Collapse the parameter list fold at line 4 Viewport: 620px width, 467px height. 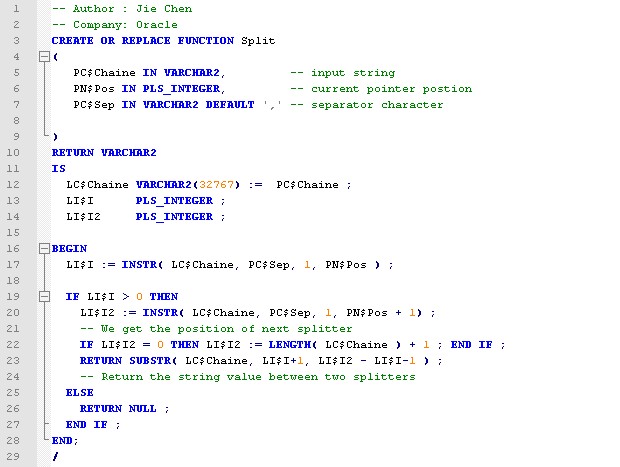coord(43,57)
